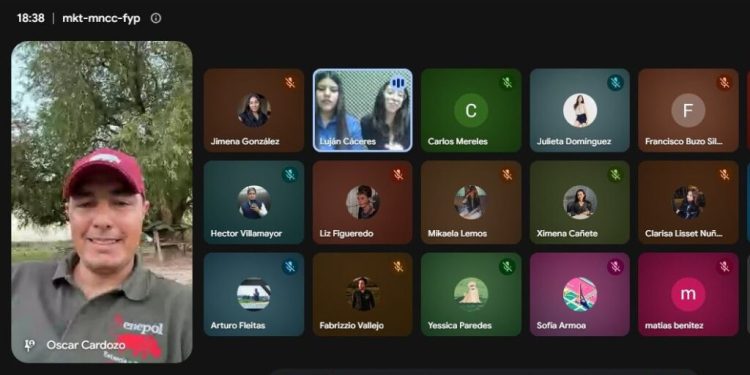The width and height of the screenshot is (750, 375).
Task: Click Carlos Mereles' letter C avatar
Action: click(x=471, y=110)
